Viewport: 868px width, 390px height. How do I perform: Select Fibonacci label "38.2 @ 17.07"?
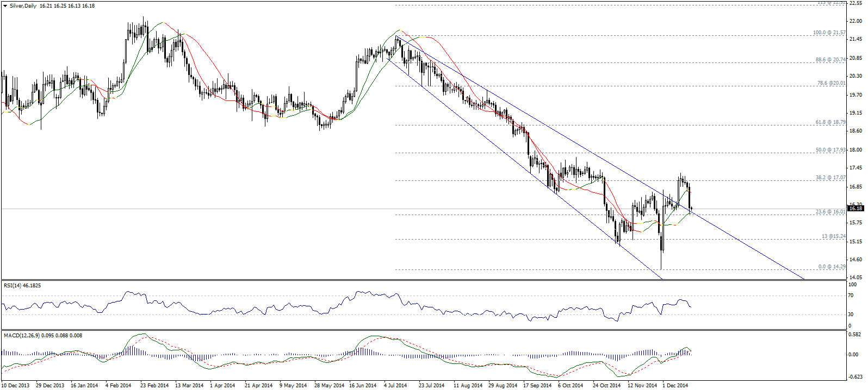(x=830, y=178)
